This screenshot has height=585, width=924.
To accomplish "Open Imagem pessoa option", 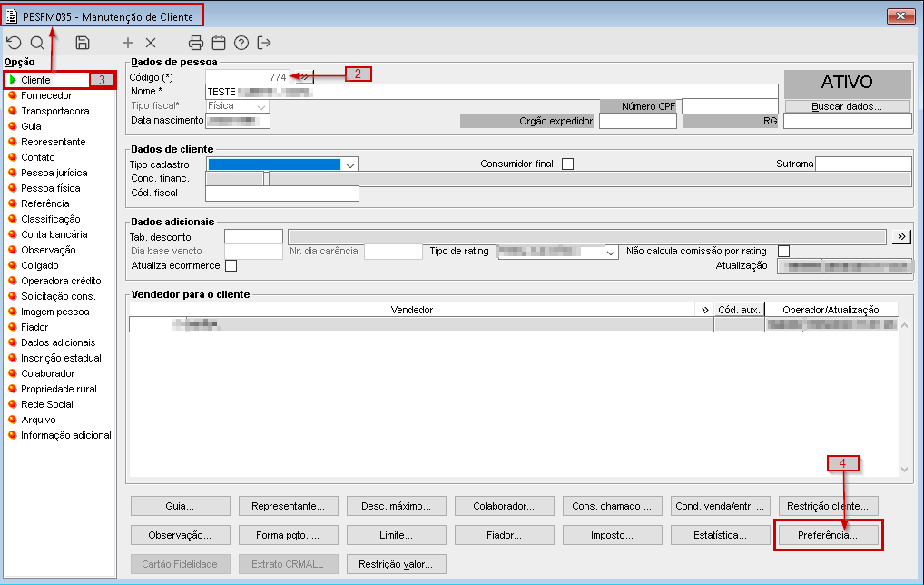I will coord(54,312).
